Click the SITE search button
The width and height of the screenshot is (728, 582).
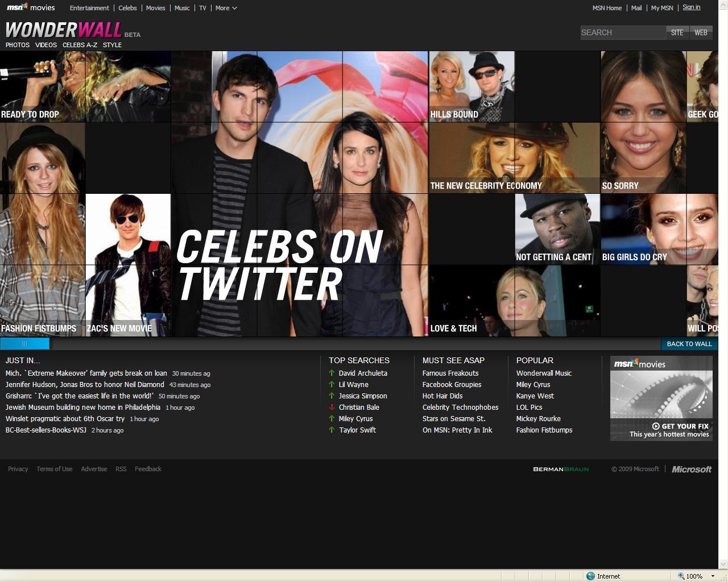(x=677, y=32)
